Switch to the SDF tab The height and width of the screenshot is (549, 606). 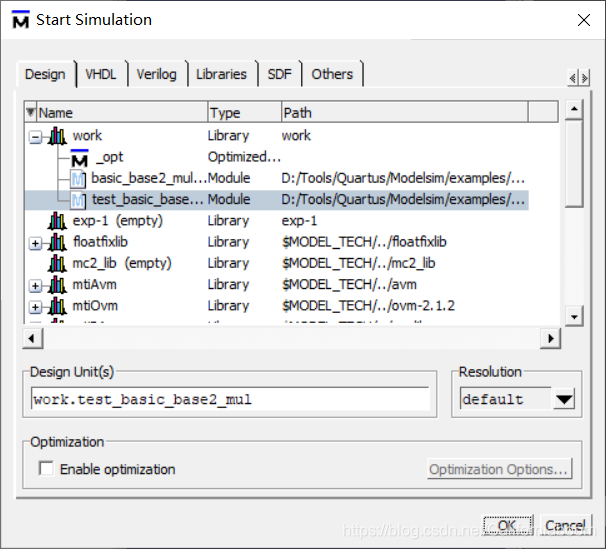tap(279, 74)
